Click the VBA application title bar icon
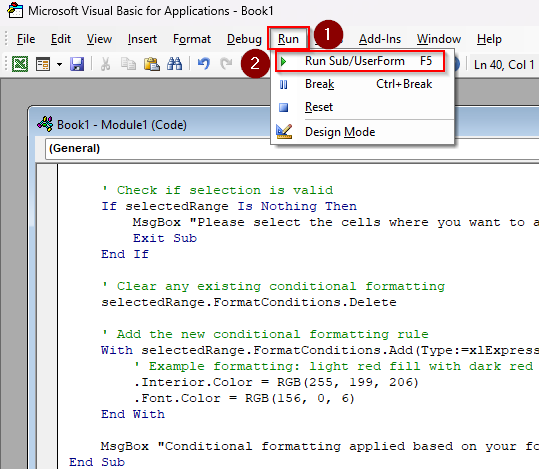 [x=15, y=10]
